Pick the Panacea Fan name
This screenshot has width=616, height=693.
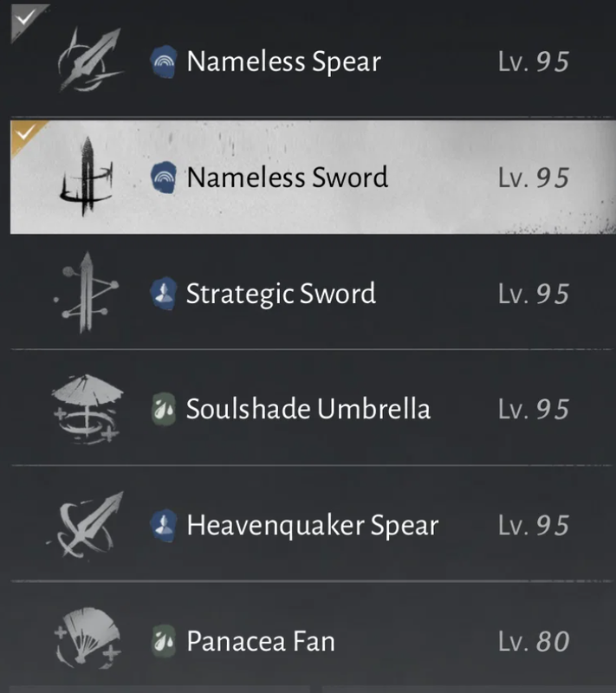point(261,641)
